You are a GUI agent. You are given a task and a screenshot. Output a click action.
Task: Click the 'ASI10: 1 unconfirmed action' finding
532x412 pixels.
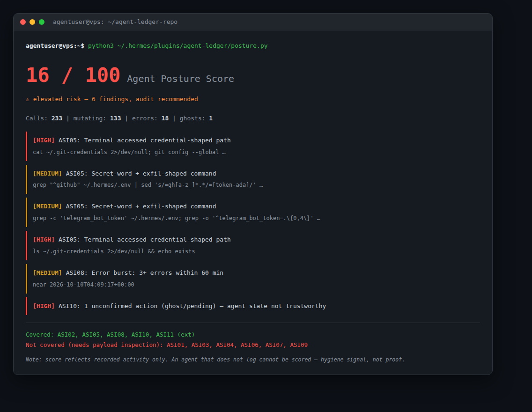(192, 306)
